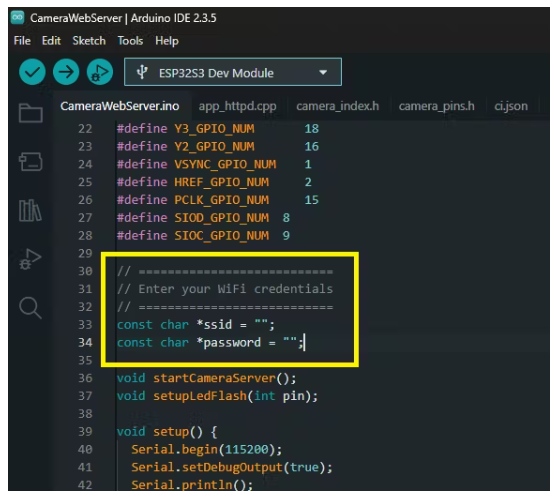This screenshot has width=556, height=501.
Task: Click the Upload arrow button
Action: pos(66,72)
